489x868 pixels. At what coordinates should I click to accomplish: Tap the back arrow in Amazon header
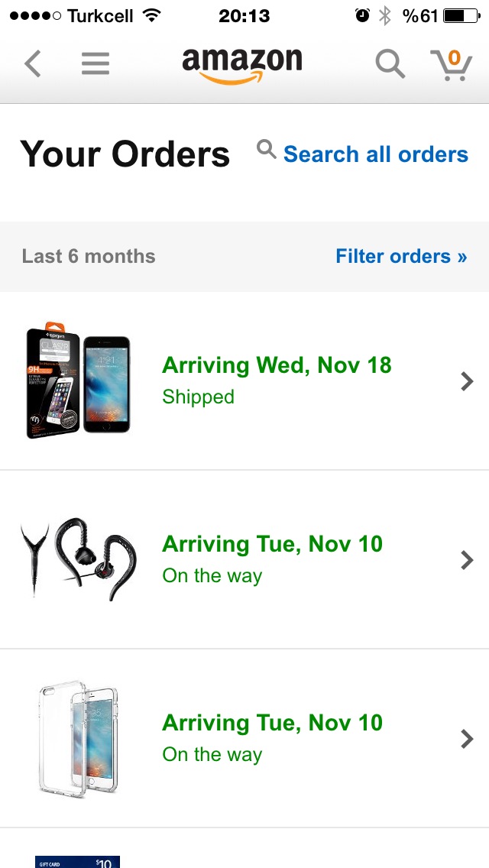pyautogui.click(x=33, y=63)
